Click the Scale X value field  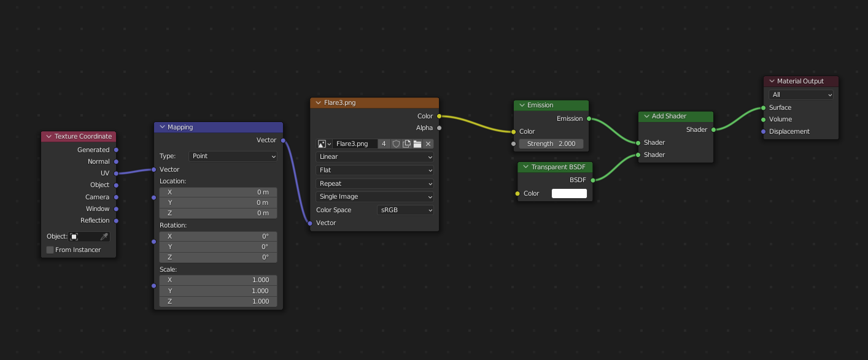218,280
